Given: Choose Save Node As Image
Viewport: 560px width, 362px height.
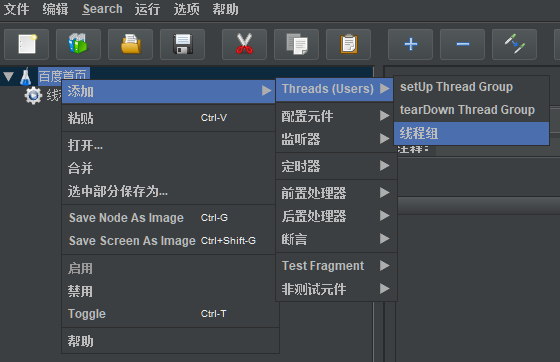Looking at the screenshot, I should 169,218.
